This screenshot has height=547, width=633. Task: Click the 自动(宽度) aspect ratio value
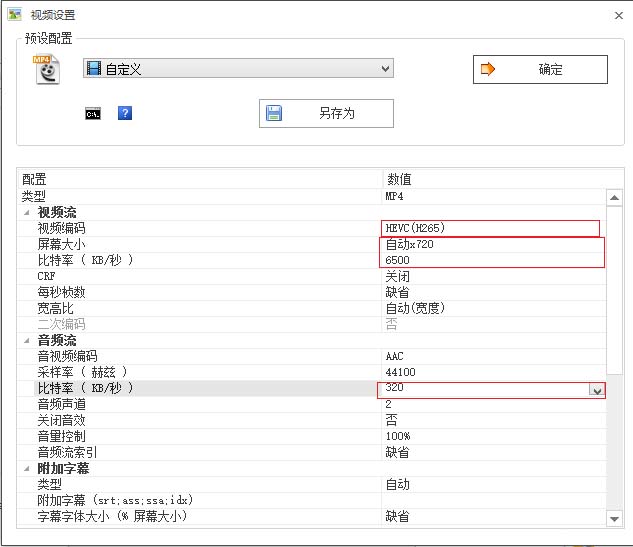415,308
